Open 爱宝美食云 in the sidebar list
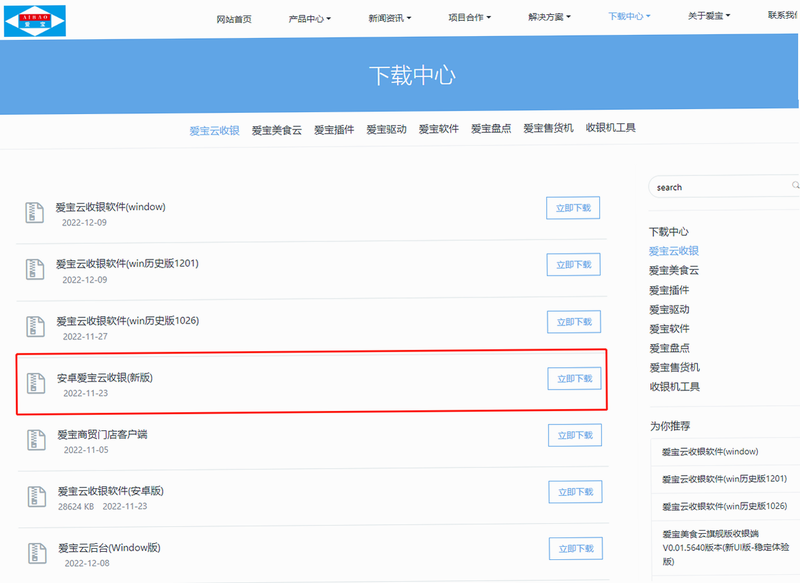The height and width of the screenshot is (583, 800). point(674,270)
